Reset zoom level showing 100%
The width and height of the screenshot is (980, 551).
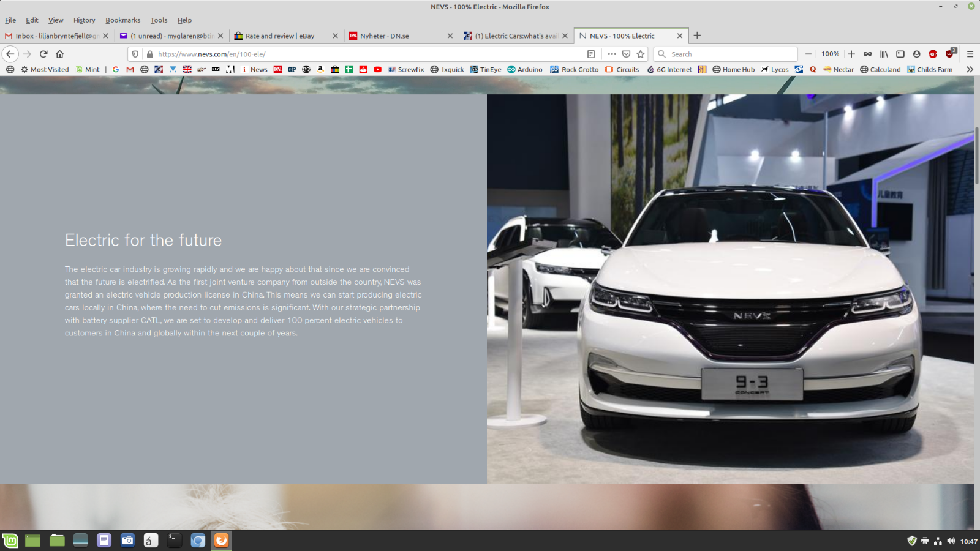pos(830,54)
